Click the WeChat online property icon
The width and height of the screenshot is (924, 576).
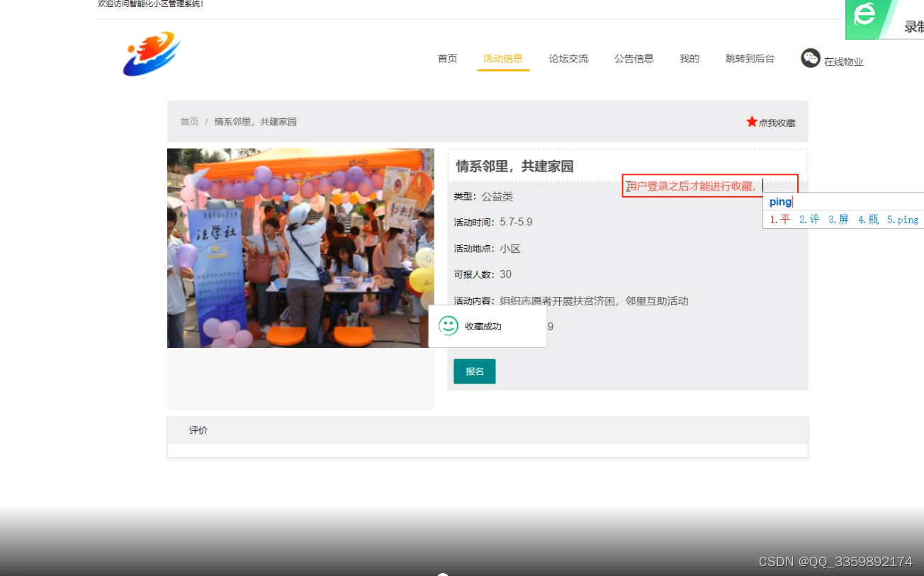coord(811,58)
